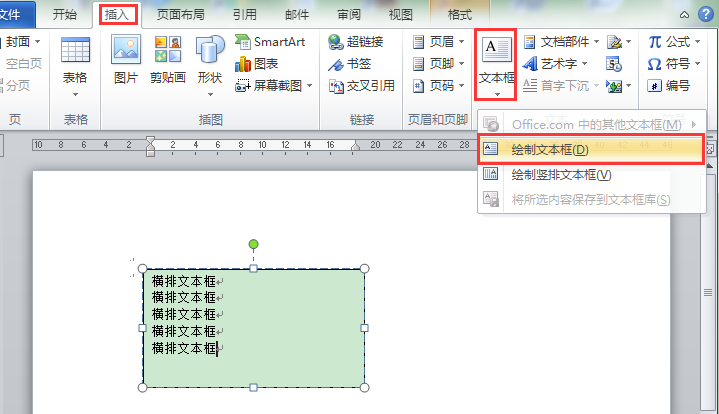Click the top-middle resize handle of the text box

tap(254, 269)
